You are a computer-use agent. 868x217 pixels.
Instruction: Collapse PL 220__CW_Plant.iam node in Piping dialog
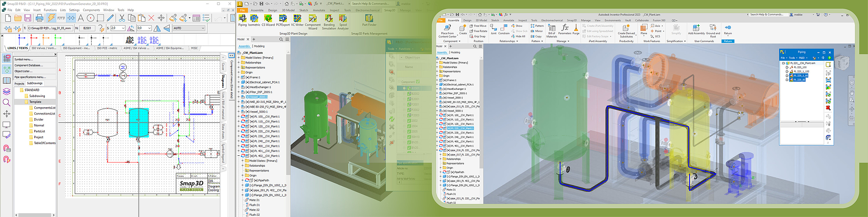[x=784, y=63]
